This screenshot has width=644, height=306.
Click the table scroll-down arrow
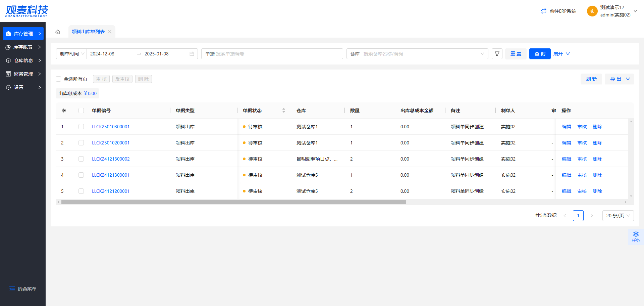point(631,196)
